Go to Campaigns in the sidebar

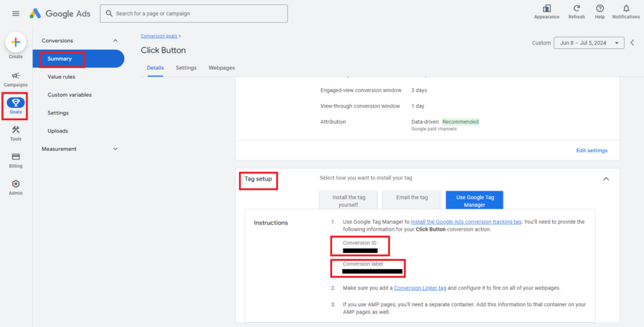(x=16, y=79)
